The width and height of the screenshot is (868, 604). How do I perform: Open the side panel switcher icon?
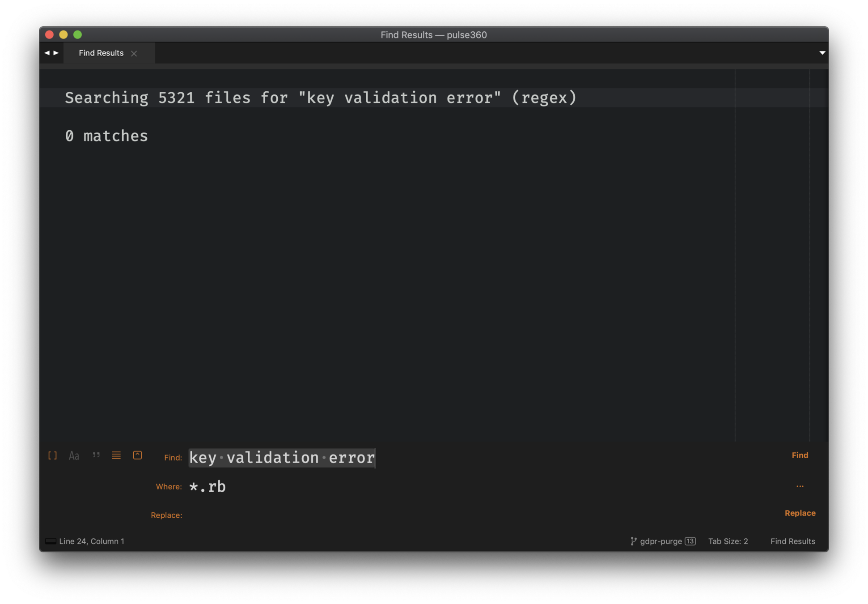(51, 541)
